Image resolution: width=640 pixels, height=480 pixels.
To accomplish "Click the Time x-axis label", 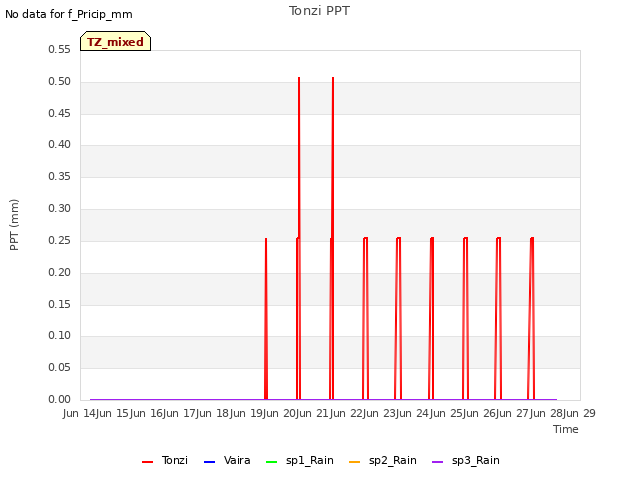I will [566, 429].
